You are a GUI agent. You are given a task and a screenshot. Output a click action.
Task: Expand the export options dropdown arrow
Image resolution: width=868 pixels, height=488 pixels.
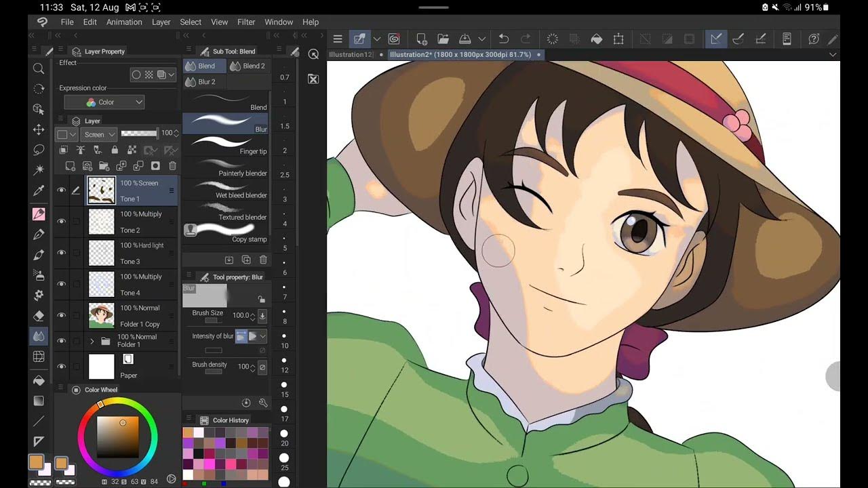481,39
